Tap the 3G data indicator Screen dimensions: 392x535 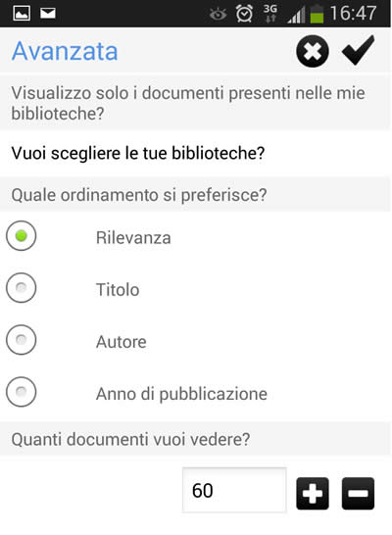pos(270,14)
